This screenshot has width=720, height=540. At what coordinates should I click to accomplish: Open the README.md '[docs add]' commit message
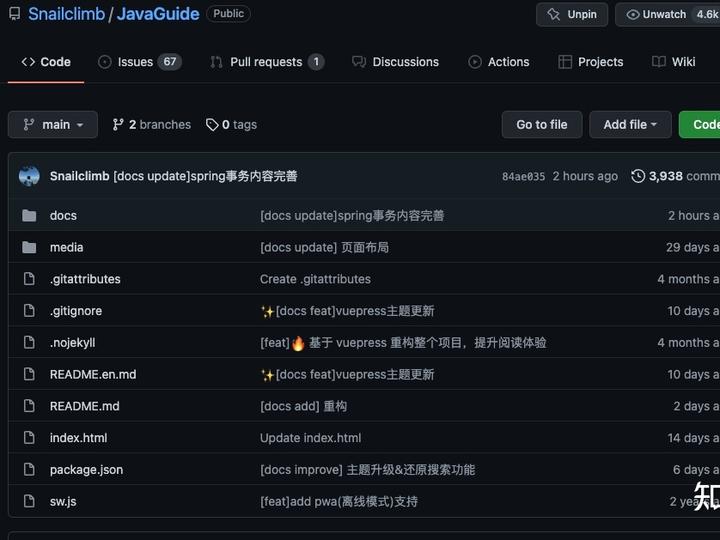pyautogui.click(x=304, y=406)
